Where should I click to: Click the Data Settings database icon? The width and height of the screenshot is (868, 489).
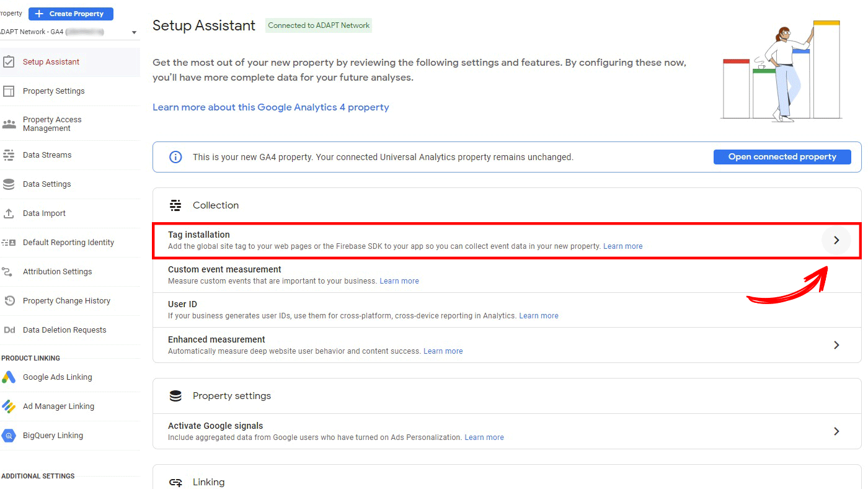[9, 184]
